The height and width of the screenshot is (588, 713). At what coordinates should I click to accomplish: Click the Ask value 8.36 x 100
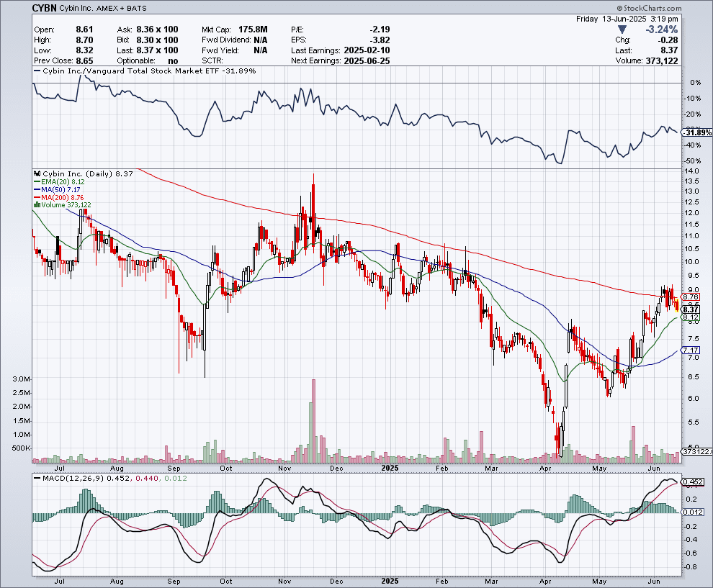tap(157, 30)
